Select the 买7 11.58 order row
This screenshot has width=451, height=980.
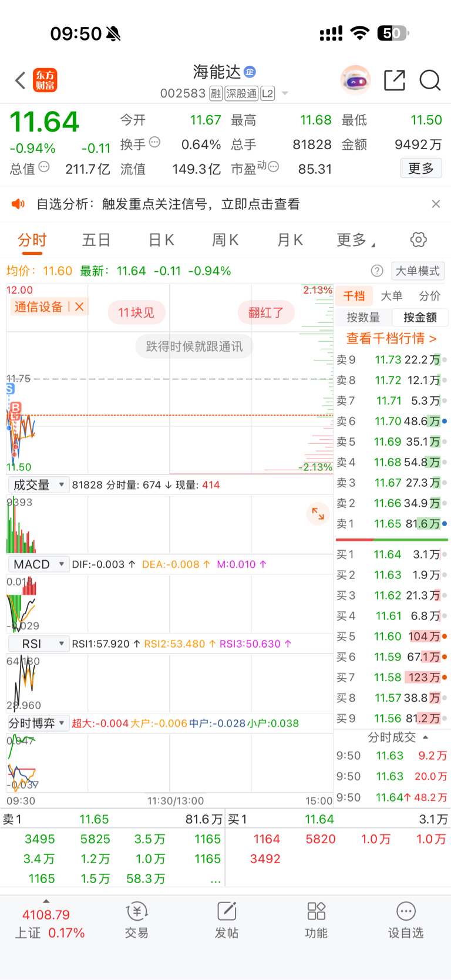392,678
